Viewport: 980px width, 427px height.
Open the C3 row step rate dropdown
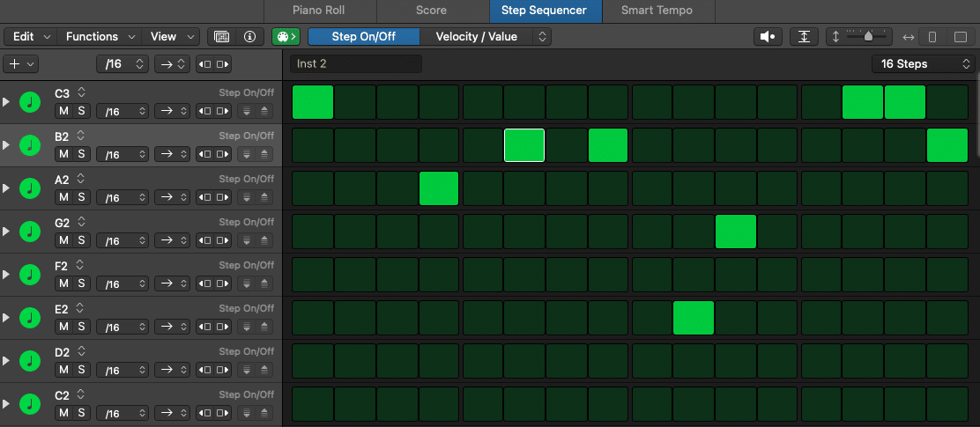[x=122, y=111]
